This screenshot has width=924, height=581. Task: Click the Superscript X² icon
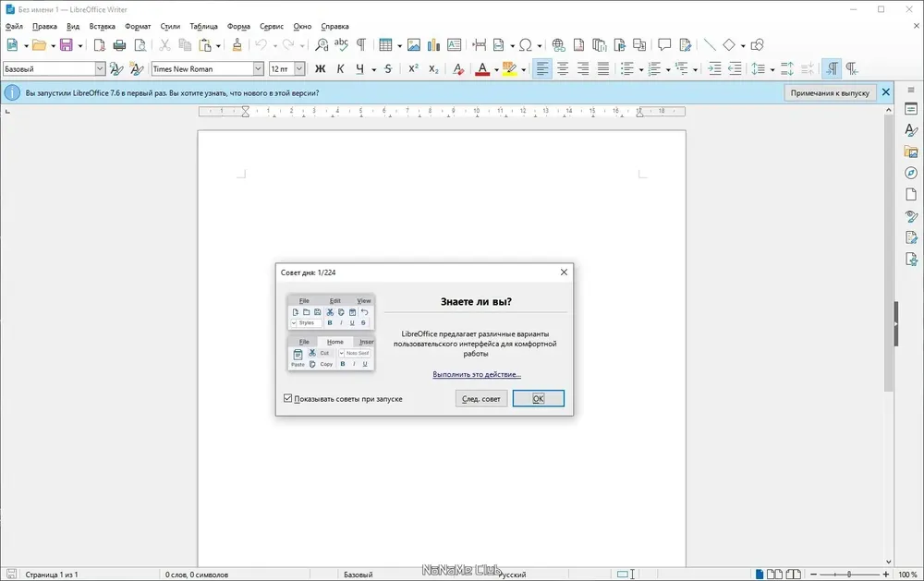tap(414, 69)
